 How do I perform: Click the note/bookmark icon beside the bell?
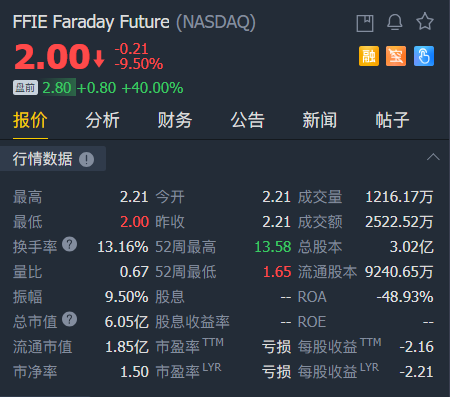pos(365,23)
